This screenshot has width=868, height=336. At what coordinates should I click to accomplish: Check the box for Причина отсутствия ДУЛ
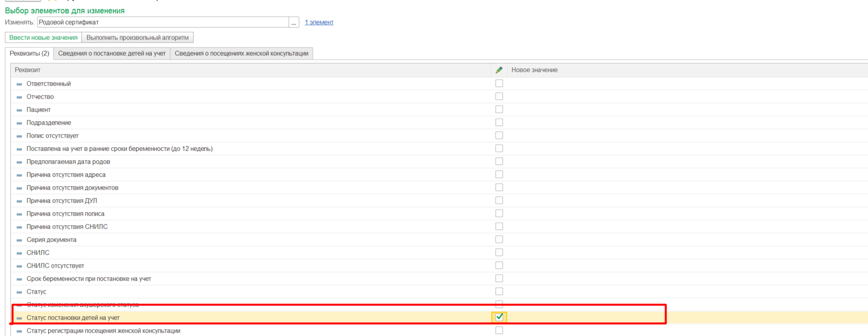[499, 201]
